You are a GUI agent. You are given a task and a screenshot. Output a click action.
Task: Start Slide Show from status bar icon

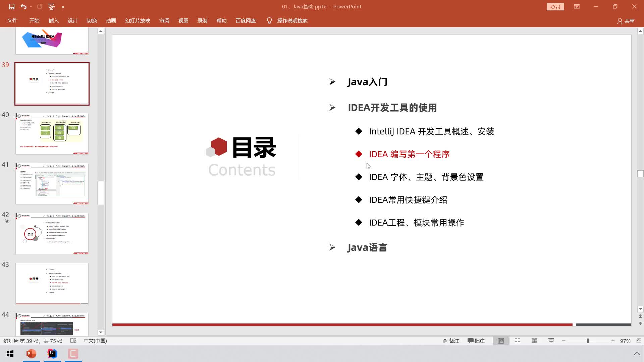tap(551, 341)
